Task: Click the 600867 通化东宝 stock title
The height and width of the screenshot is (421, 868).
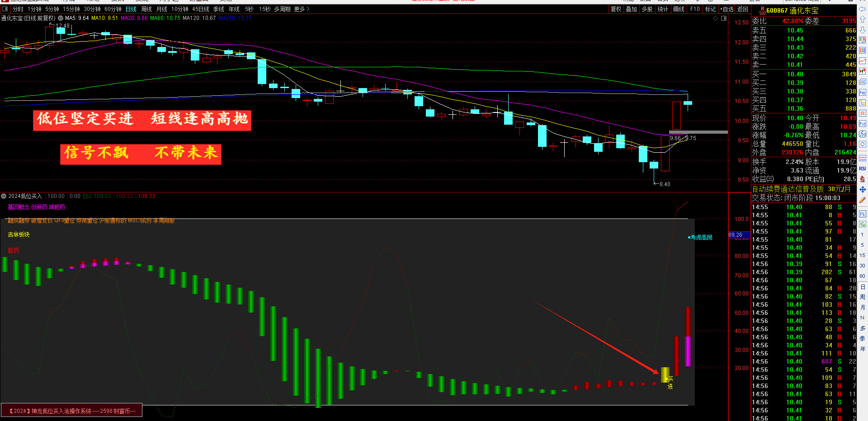Action: pyautogui.click(x=792, y=10)
